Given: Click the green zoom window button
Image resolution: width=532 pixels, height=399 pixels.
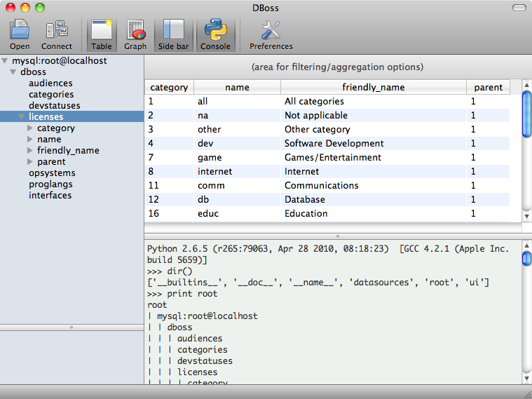Looking at the screenshot, I should coord(40,8).
